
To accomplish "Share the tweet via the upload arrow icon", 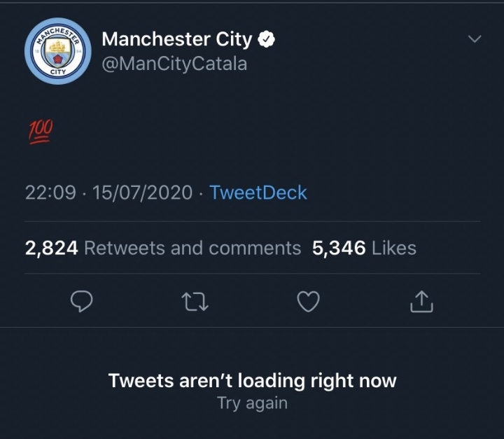I will click(421, 301).
